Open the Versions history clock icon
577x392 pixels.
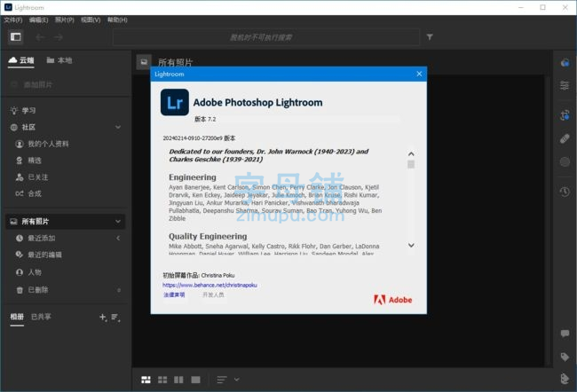565,192
